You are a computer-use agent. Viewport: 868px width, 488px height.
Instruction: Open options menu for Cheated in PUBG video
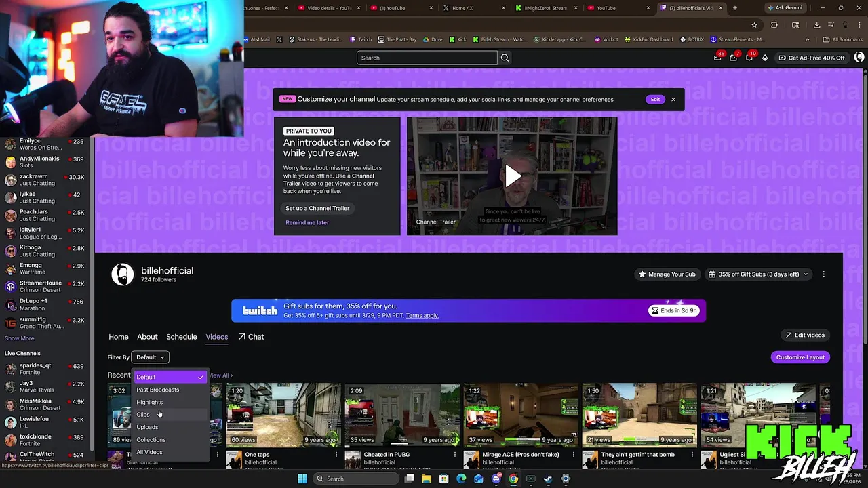tap(454, 455)
